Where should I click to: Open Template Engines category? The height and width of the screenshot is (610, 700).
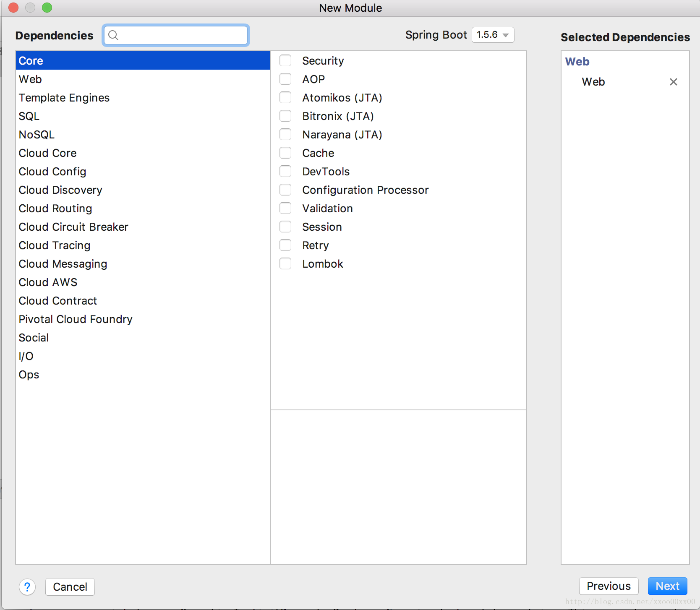click(143, 97)
